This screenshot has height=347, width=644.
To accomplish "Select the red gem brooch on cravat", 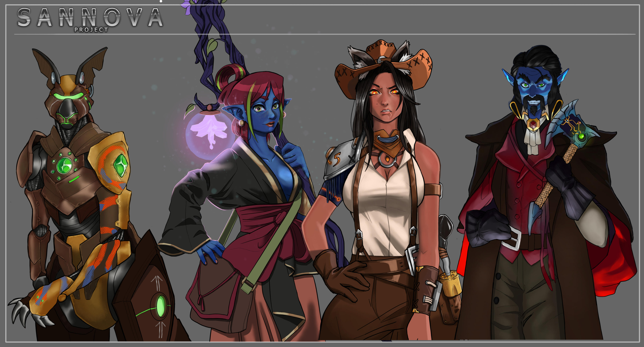I will (533, 124).
